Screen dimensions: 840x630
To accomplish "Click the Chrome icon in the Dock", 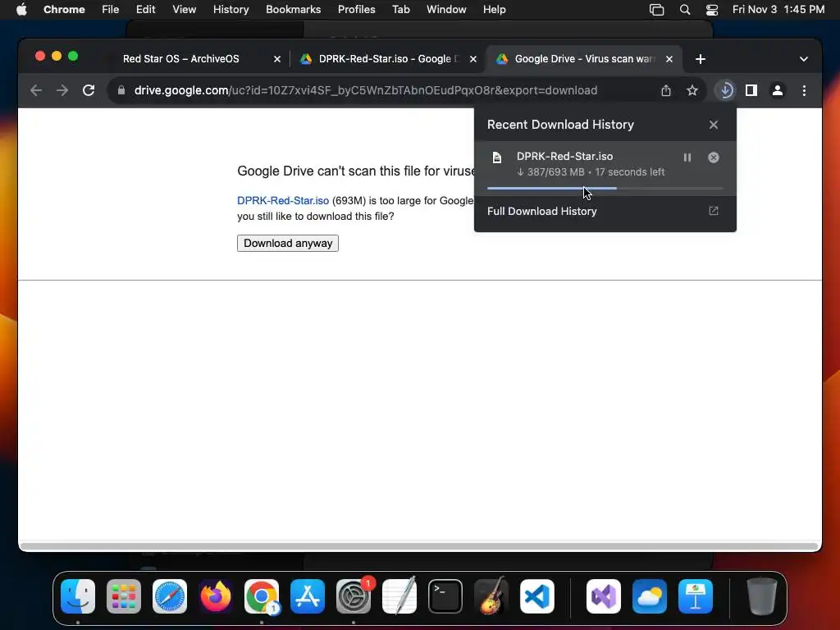I will tap(262, 596).
